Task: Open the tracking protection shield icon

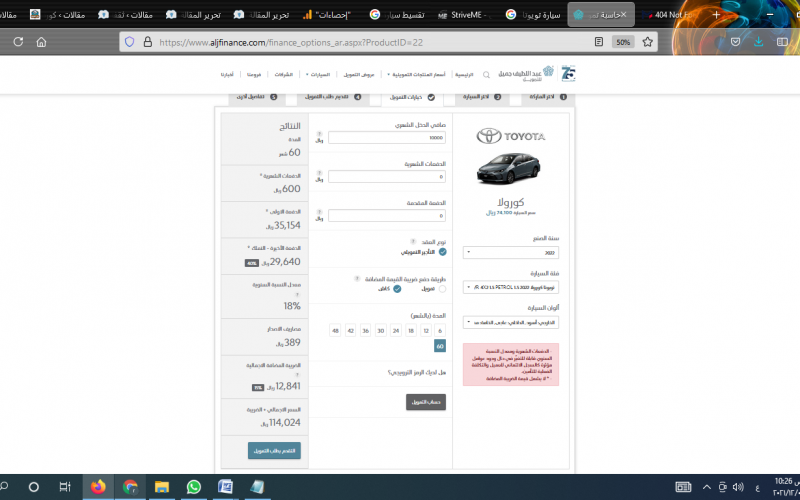Action: (130, 42)
